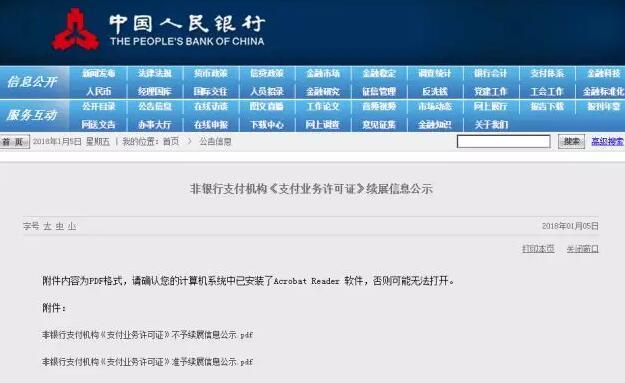The image size is (625, 383).
Task: Select 关于我们 in the navigation
Action: point(491,125)
